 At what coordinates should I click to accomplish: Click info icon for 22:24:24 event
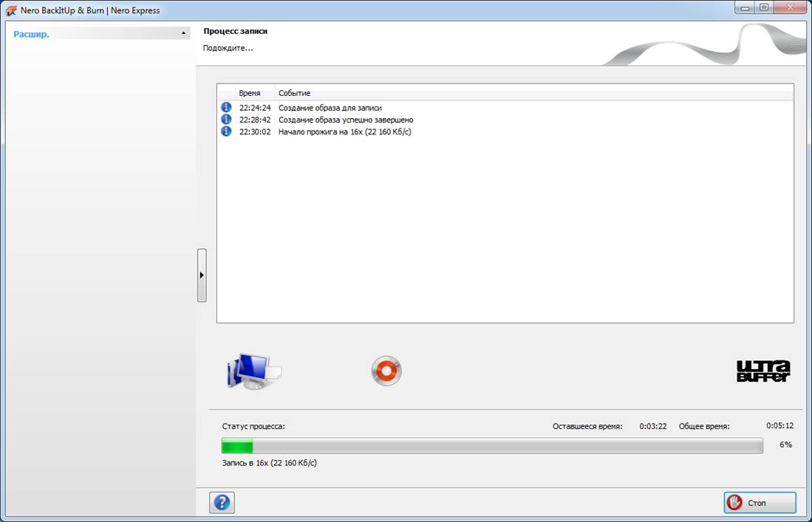tap(226, 108)
